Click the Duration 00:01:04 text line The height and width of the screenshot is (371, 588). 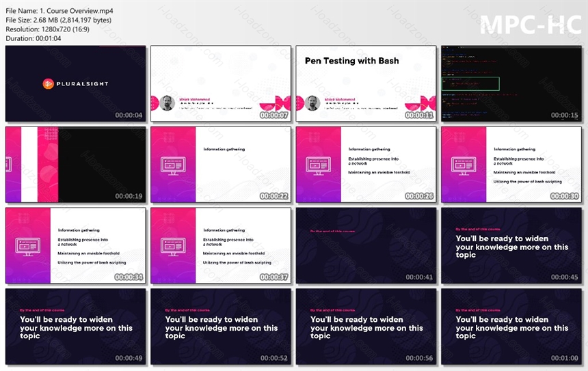click(34, 38)
